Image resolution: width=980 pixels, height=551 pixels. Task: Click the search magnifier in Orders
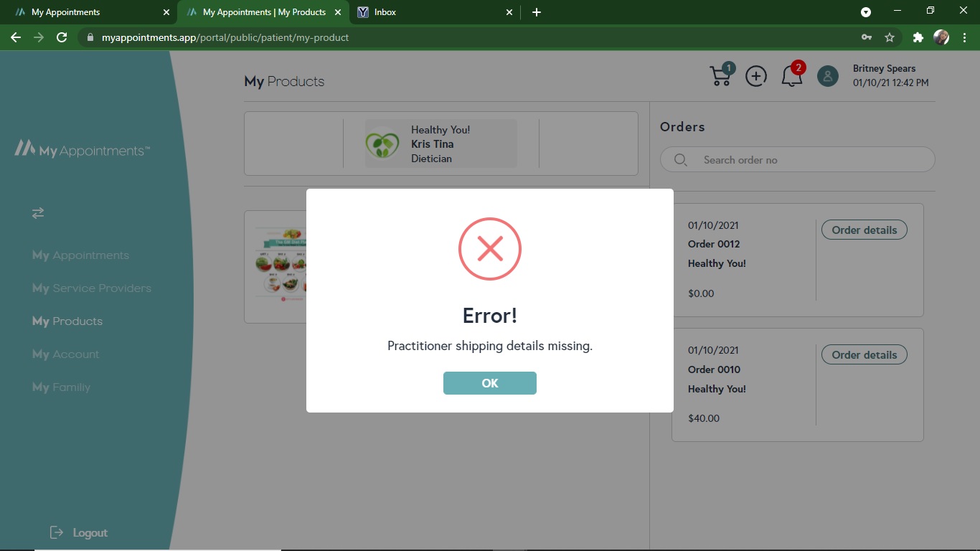pyautogui.click(x=681, y=160)
